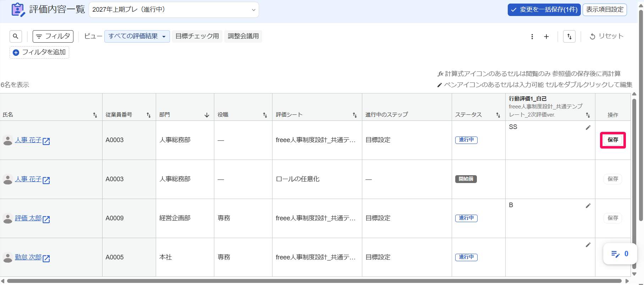Open 評価 太郎 employee link
644x285 pixels.
coord(28,218)
